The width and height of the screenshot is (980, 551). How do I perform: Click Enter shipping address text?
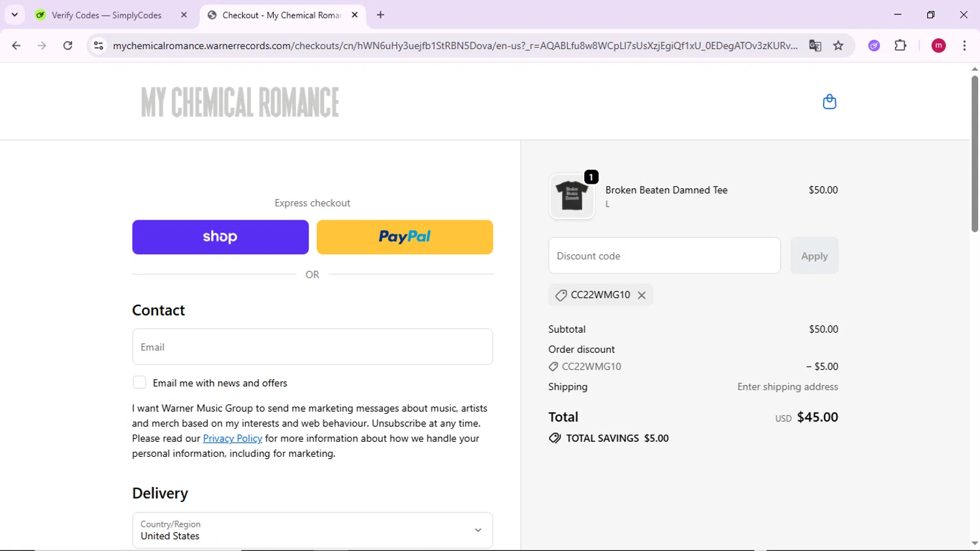(x=788, y=387)
